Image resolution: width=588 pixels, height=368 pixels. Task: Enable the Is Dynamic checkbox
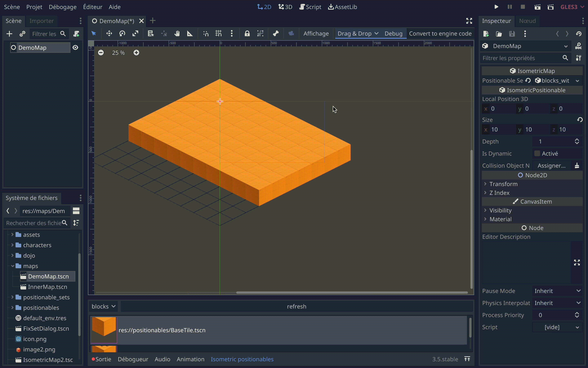[x=537, y=153]
